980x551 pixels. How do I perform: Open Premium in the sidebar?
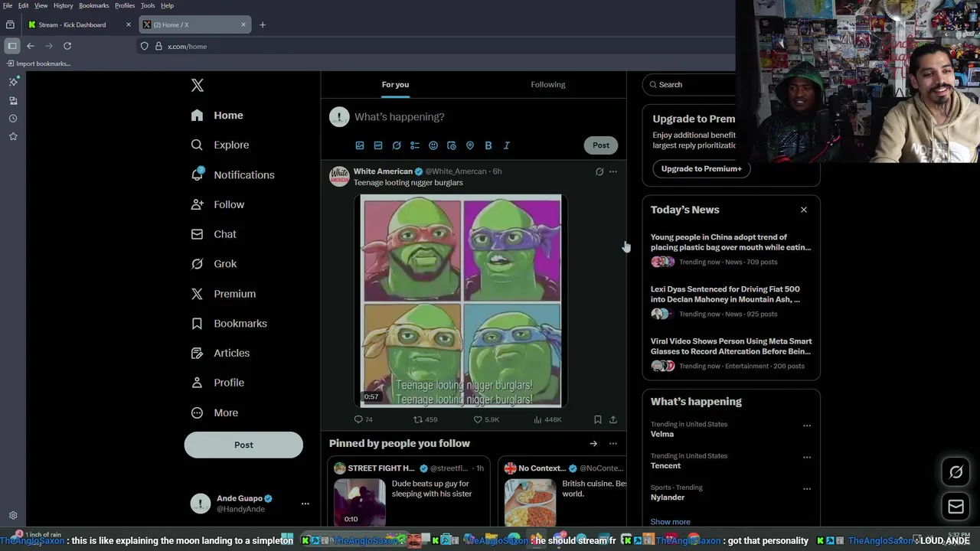[224, 294]
